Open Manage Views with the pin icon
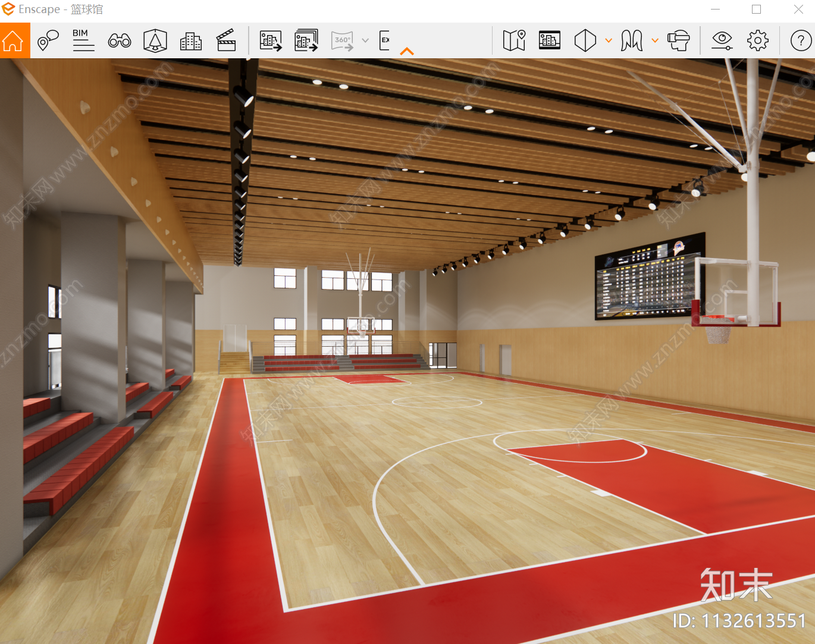The width and height of the screenshot is (815, 644). click(x=48, y=40)
